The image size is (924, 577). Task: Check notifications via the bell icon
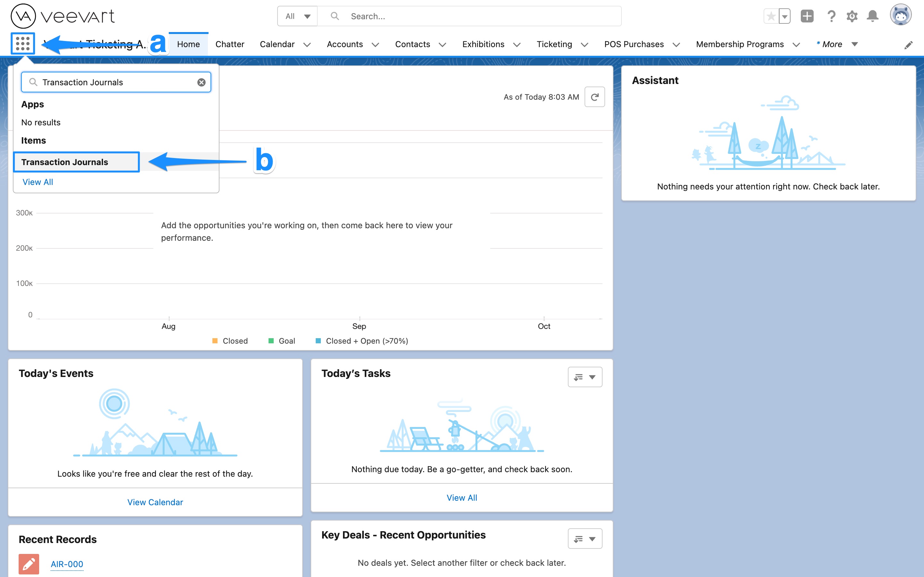872,16
